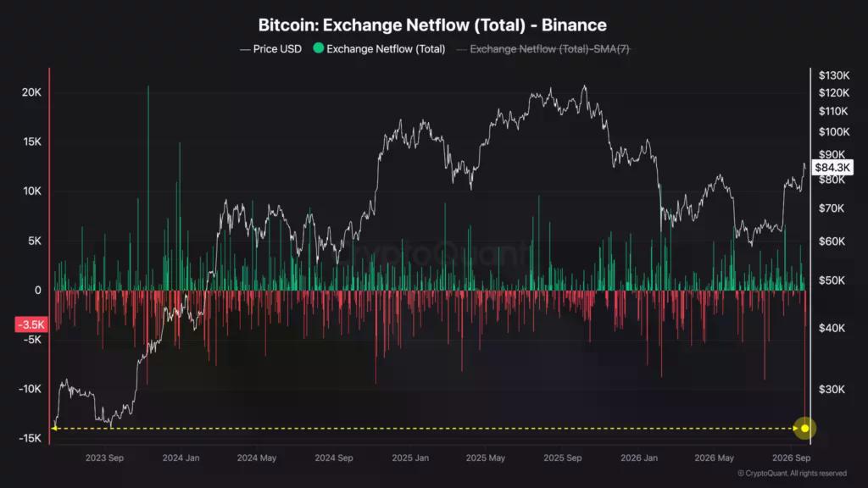Select the red -3.5K netflow value label
Viewport: 868px width, 488px height.
click(31, 324)
